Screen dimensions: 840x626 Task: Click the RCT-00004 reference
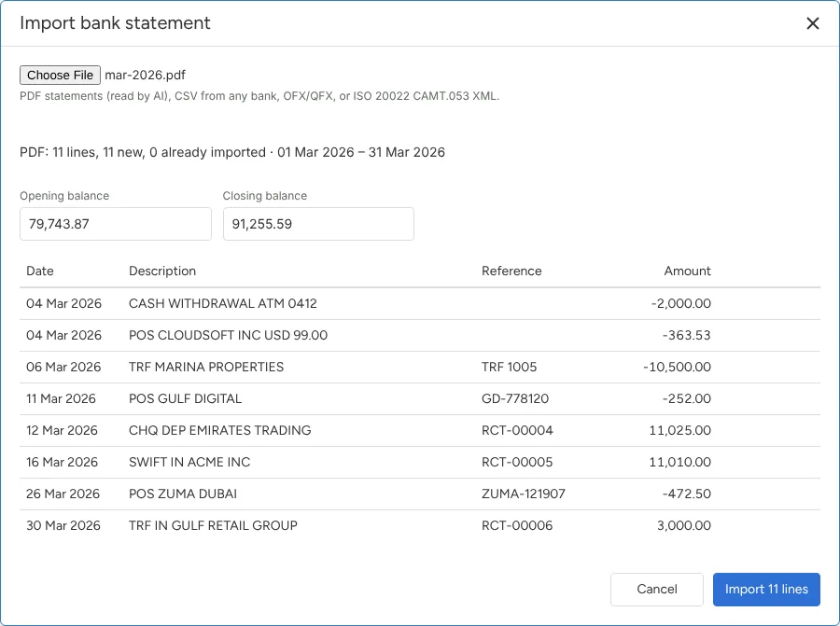[x=517, y=430]
